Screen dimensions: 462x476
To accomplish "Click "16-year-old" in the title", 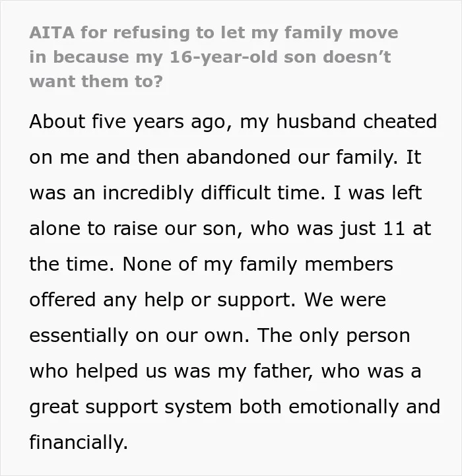I will tap(224, 57).
